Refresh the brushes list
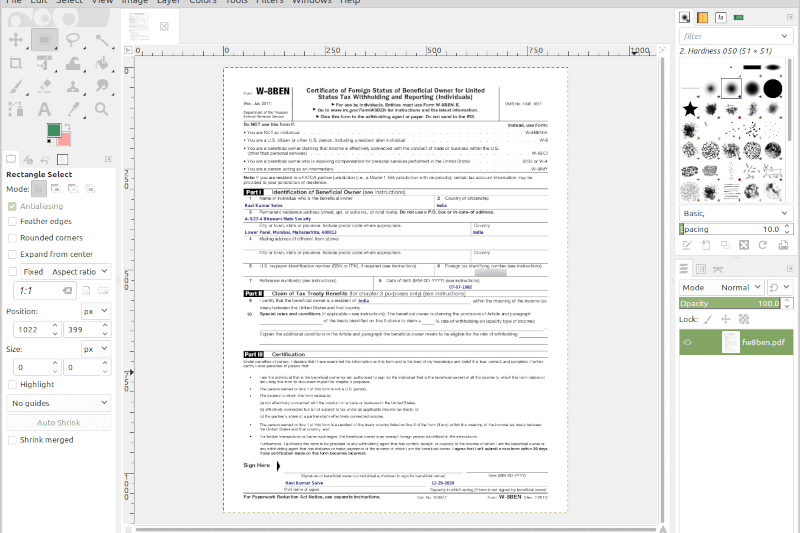 tap(763, 245)
